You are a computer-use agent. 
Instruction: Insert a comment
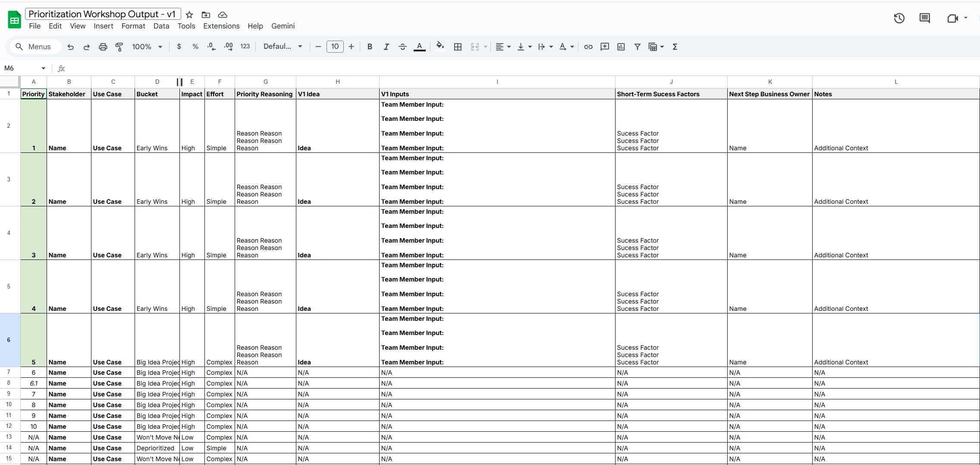tap(604, 47)
